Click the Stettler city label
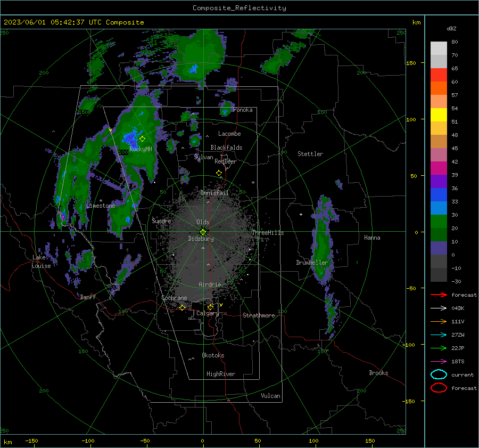 pos(310,154)
